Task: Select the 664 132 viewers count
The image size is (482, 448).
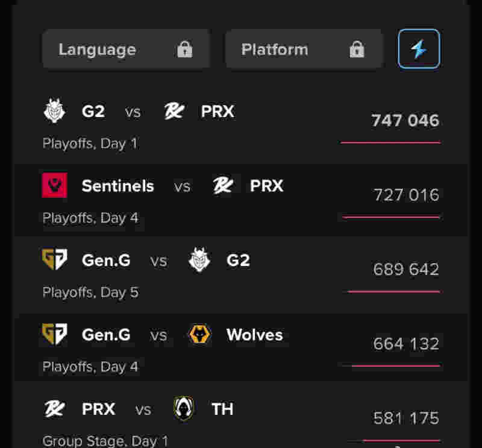Action: [x=406, y=344]
